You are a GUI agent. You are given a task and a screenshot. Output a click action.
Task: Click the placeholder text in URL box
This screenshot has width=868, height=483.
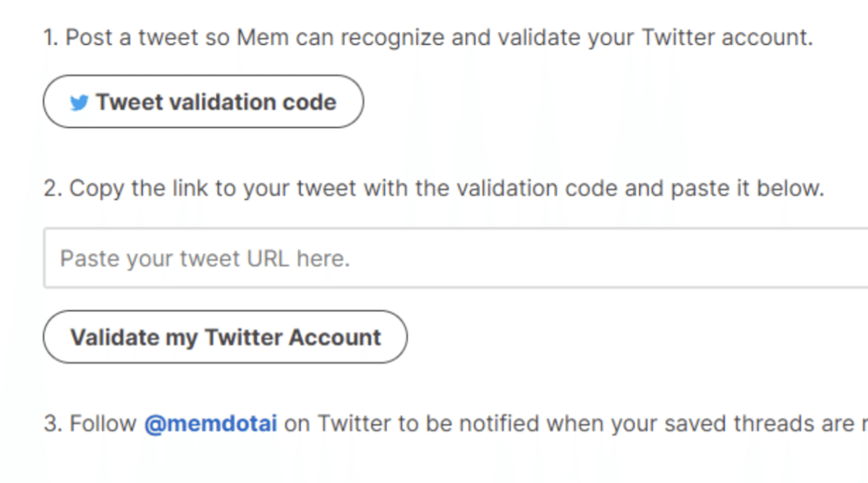(205, 258)
